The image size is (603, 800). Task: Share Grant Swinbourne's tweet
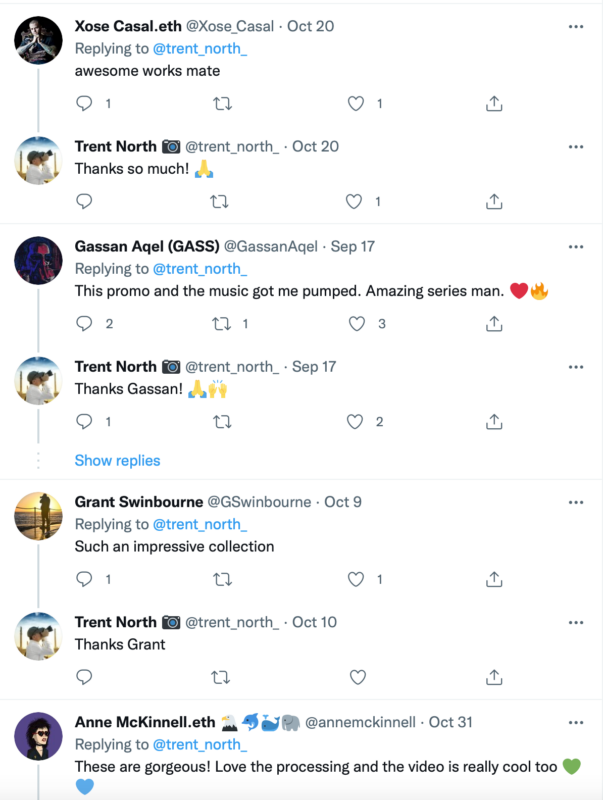493,579
